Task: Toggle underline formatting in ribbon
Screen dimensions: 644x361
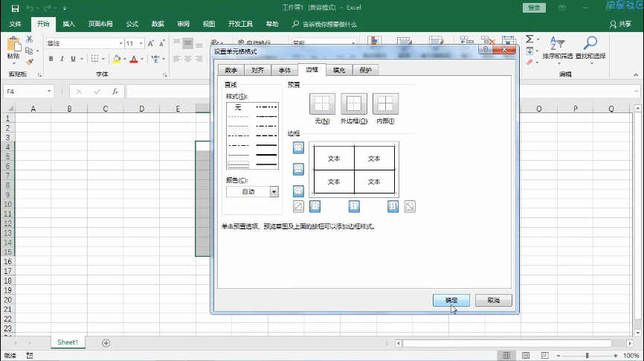Action: (73, 59)
